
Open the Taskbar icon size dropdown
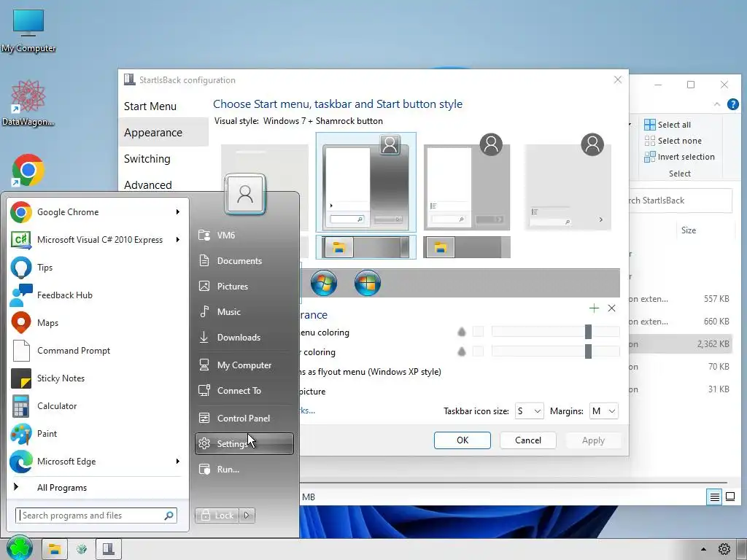tap(530, 411)
